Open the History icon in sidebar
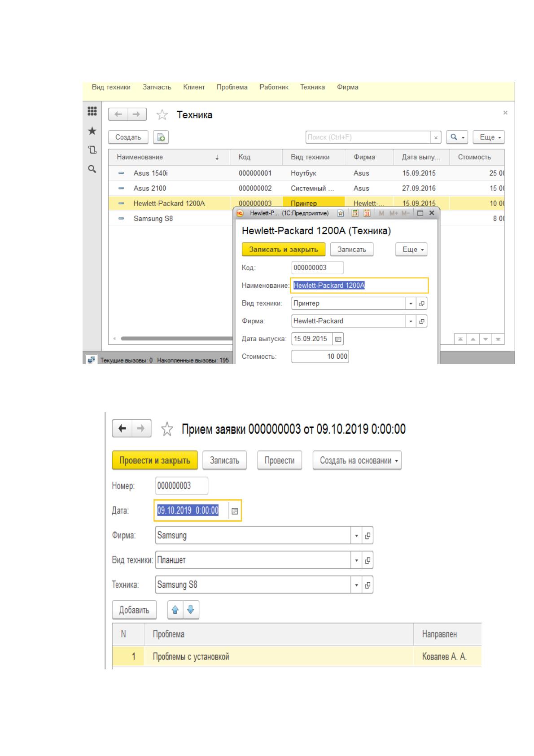Viewport: 534px width, 756px height. coord(92,149)
